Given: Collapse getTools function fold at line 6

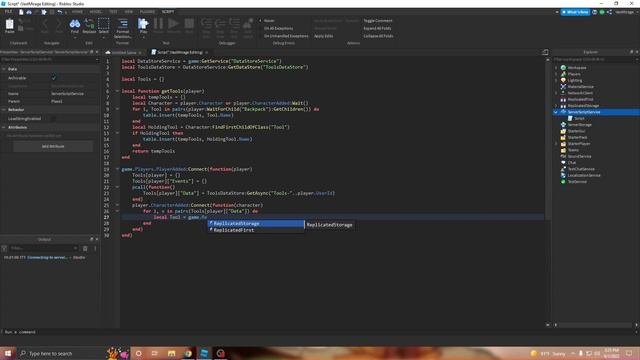Looking at the screenshot, I should click(x=117, y=91).
